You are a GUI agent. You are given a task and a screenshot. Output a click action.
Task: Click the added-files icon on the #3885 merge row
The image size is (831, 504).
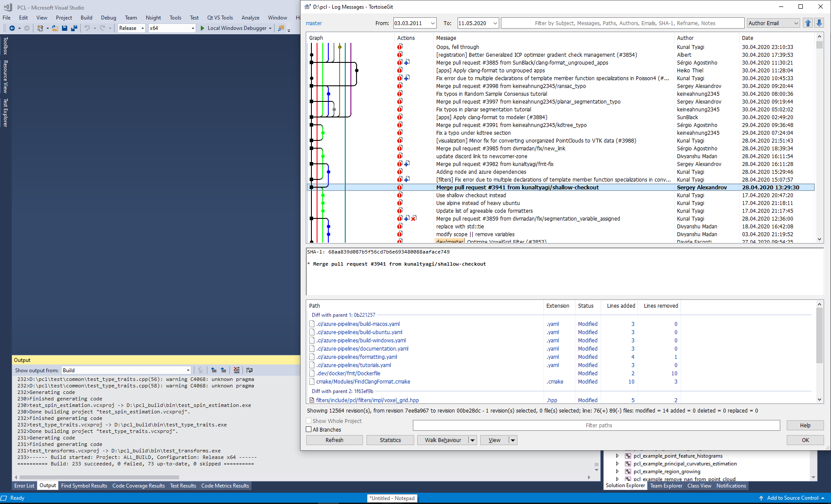coord(407,62)
